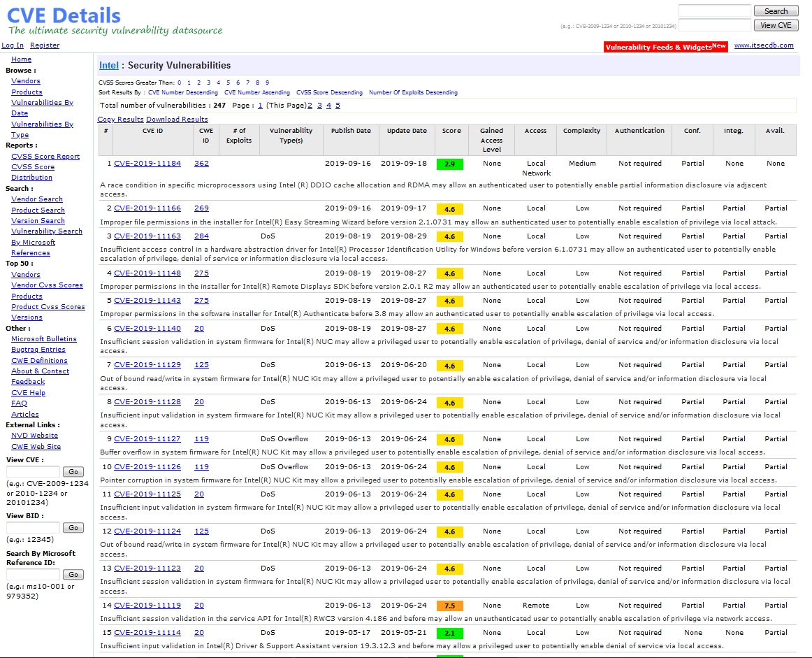Click Go button under View BID
This screenshot has height=658, width=812.
click(73, 527)
